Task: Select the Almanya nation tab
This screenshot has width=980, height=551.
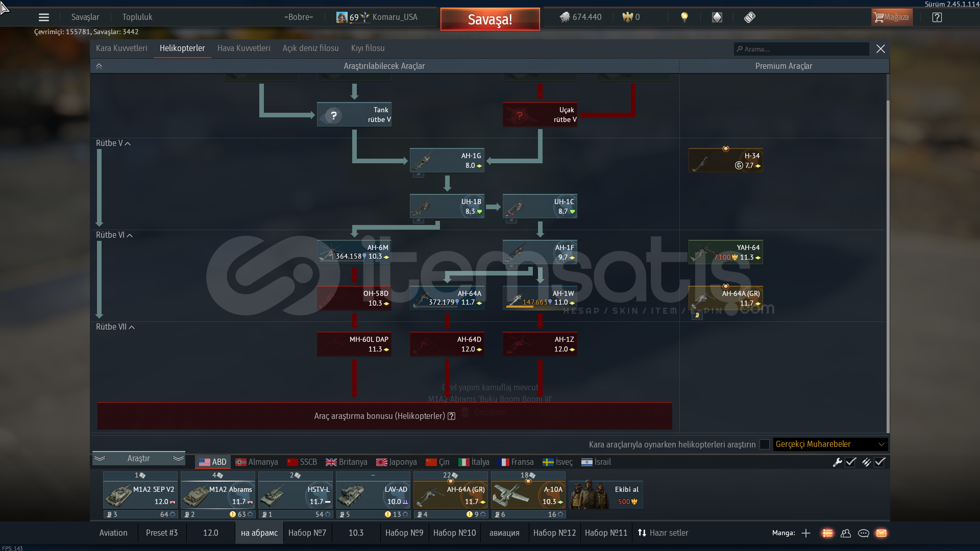Action: pyautogui.click(x=257, y=462)
